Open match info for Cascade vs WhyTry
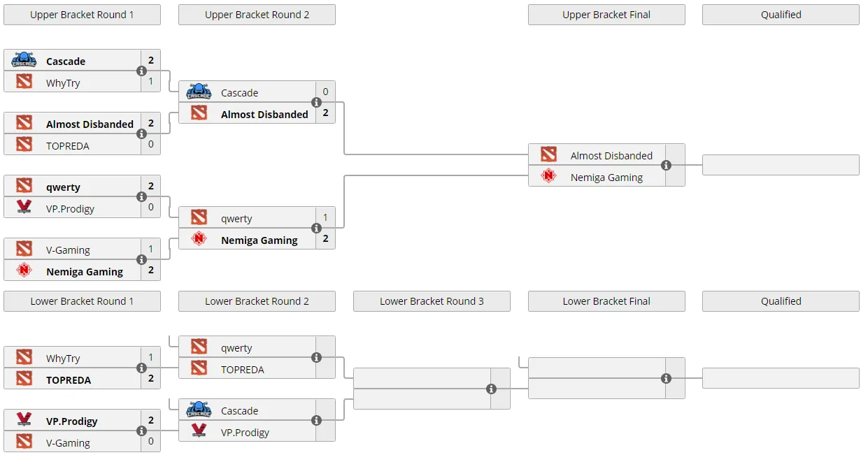868x462 pixels. tap(141, 71)
